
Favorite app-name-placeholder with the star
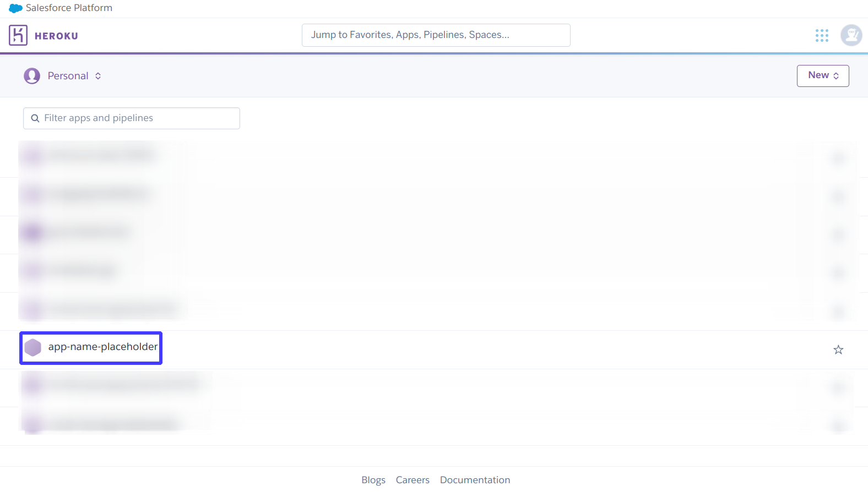pyautogui.click(x=838, y=349)
